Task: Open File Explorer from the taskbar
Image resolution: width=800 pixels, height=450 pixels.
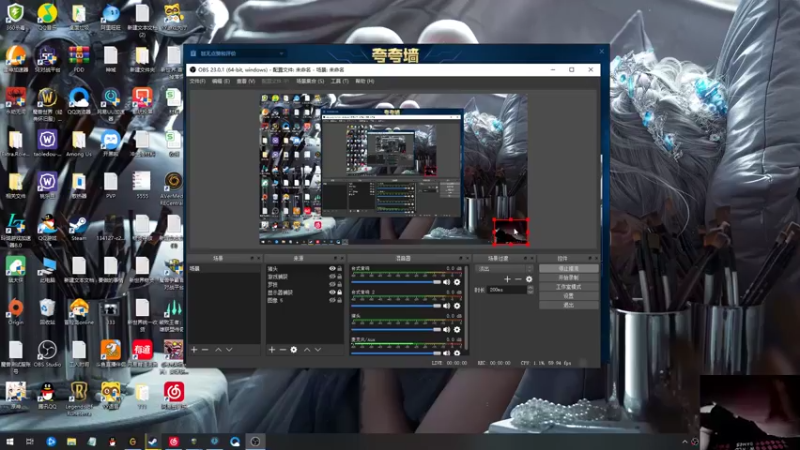Action: pos(71,441)
